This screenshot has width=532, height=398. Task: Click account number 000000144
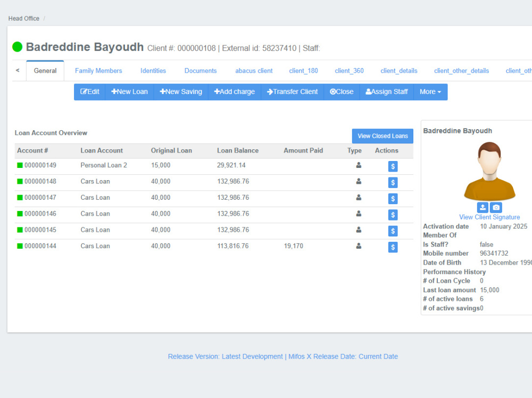coord(40,246)
